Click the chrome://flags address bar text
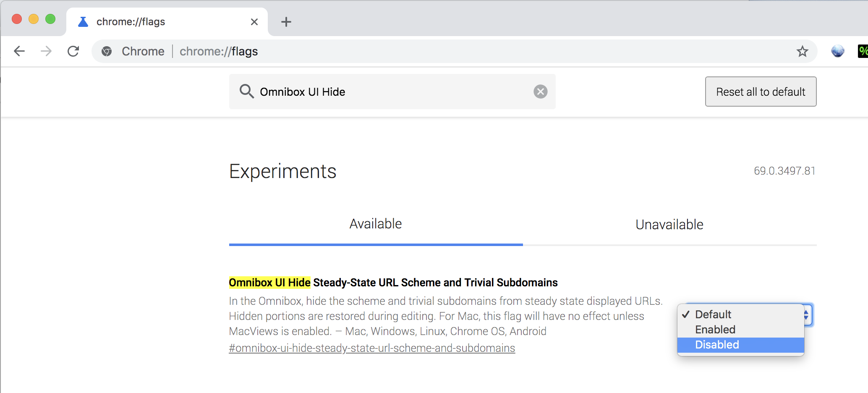 (219, 51)
